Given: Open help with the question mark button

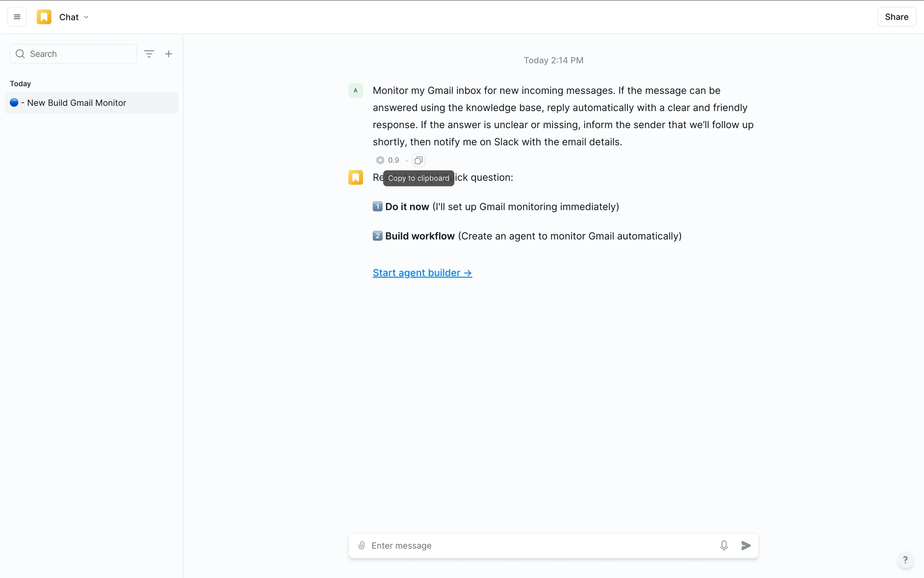Looking at the screenshot, I should (905, 560).
